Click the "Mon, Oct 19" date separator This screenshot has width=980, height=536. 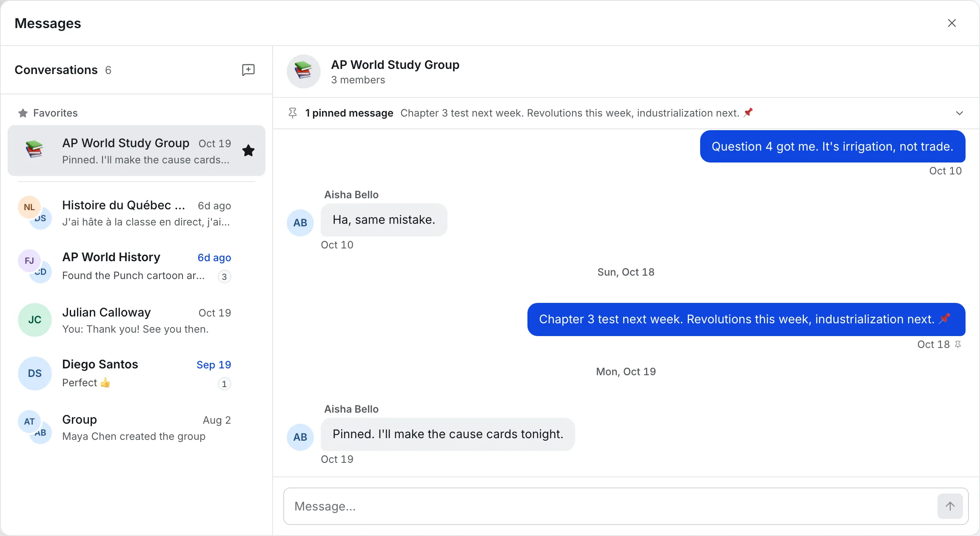click(x=626, y=372)
